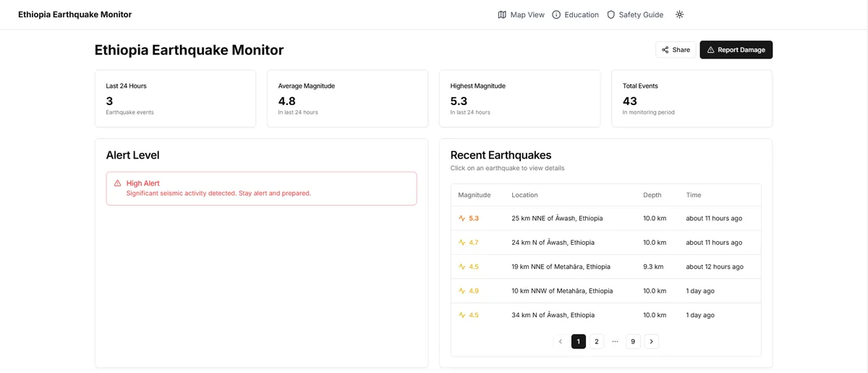
Task: Open the Map View nav item
Action: (x=522, y=14)
